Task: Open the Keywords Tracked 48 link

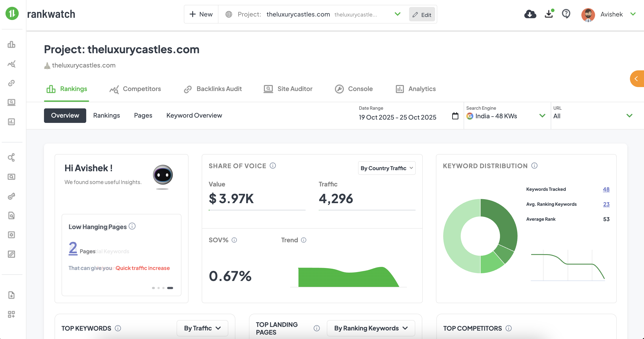Action: pyautogui.click(x=606, y=189)
